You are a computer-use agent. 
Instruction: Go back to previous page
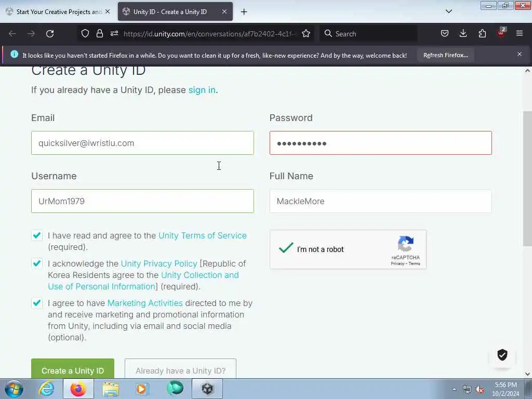pos(12,34)
